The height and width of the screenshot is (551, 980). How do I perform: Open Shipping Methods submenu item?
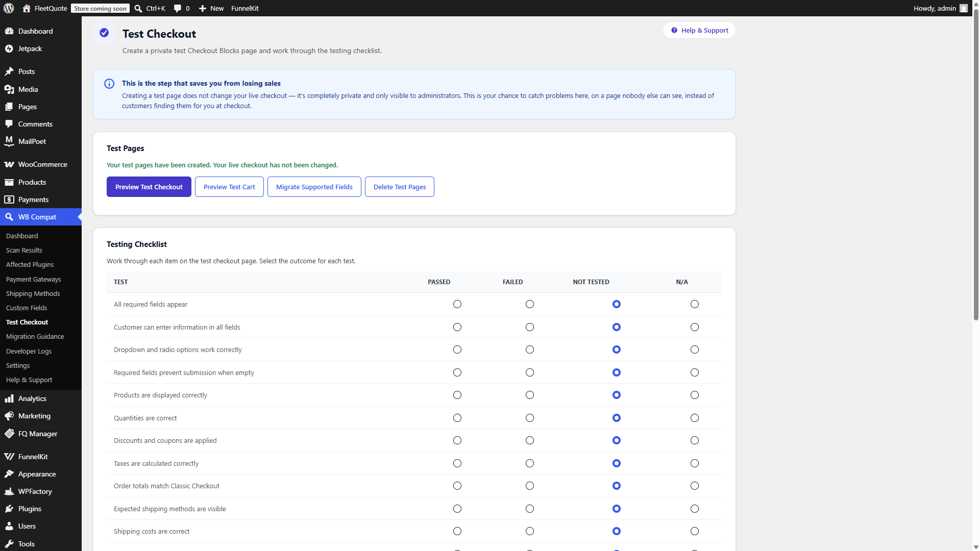click(33, 293)
